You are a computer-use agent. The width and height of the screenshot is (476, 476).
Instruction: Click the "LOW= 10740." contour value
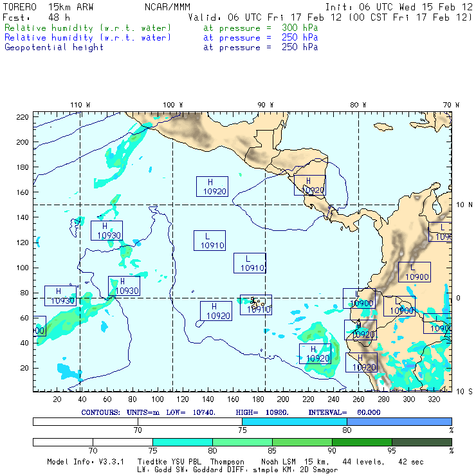coord(190,412)
